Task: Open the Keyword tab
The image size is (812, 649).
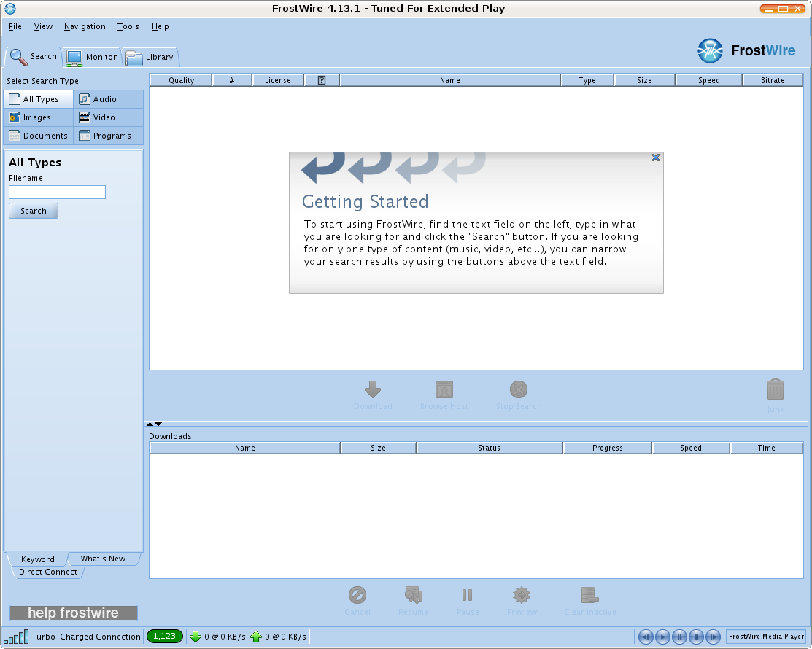Action: pyautogui.click(x=38, y=559)
